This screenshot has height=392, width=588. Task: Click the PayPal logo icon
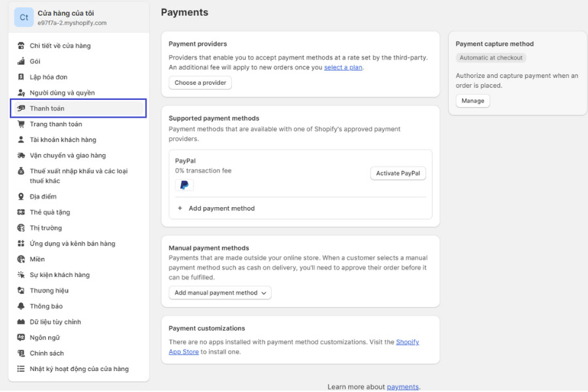(184, 186)
